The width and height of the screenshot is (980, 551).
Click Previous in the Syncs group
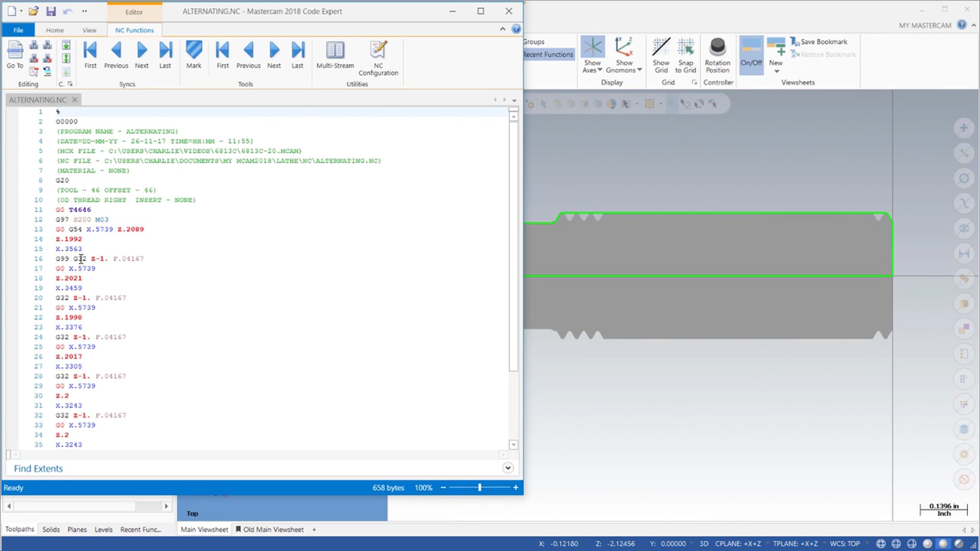[x=116, y=54]
